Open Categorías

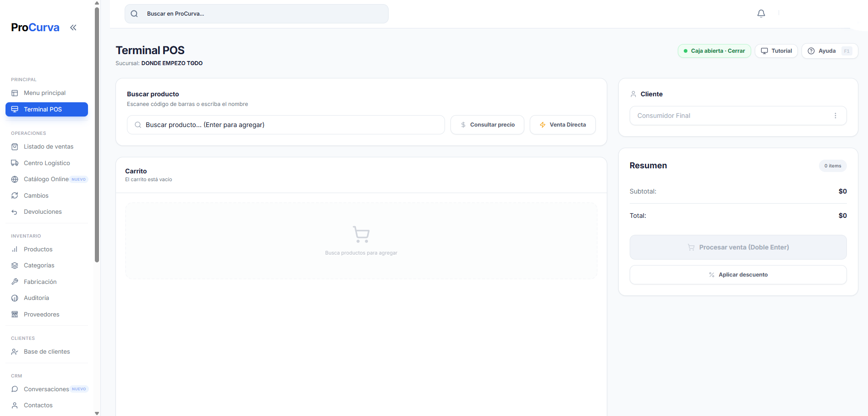(x=47, y=266)
